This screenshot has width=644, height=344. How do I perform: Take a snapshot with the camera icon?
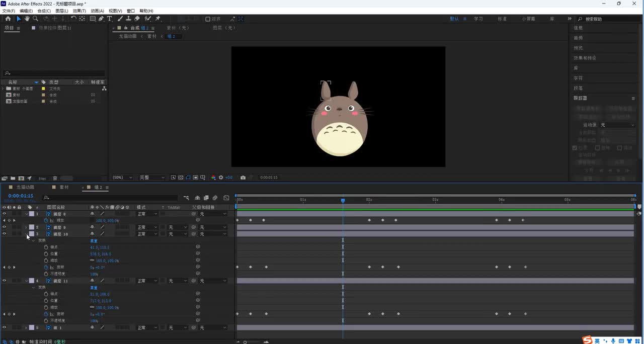(x=243, y=178)
